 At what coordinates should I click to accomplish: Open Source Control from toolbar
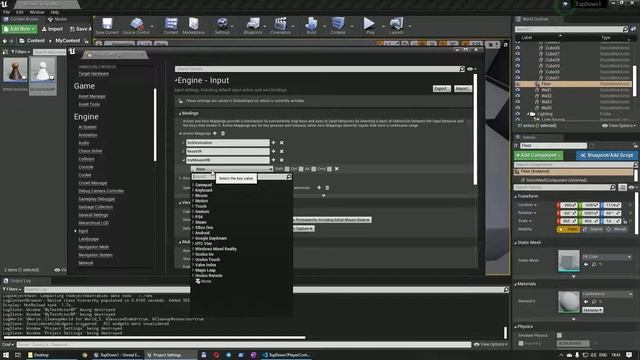pyautogui.click(x=136, y=25)
